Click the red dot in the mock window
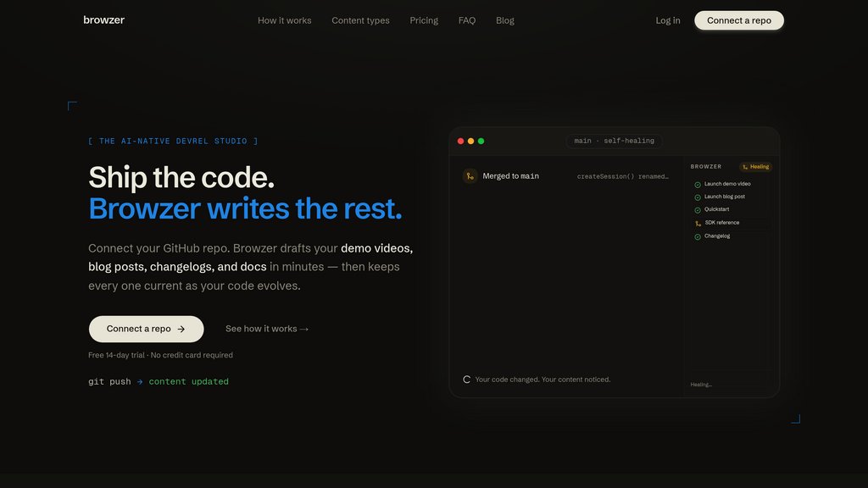This screenshot has width=868, height=488. coord(460,141)
